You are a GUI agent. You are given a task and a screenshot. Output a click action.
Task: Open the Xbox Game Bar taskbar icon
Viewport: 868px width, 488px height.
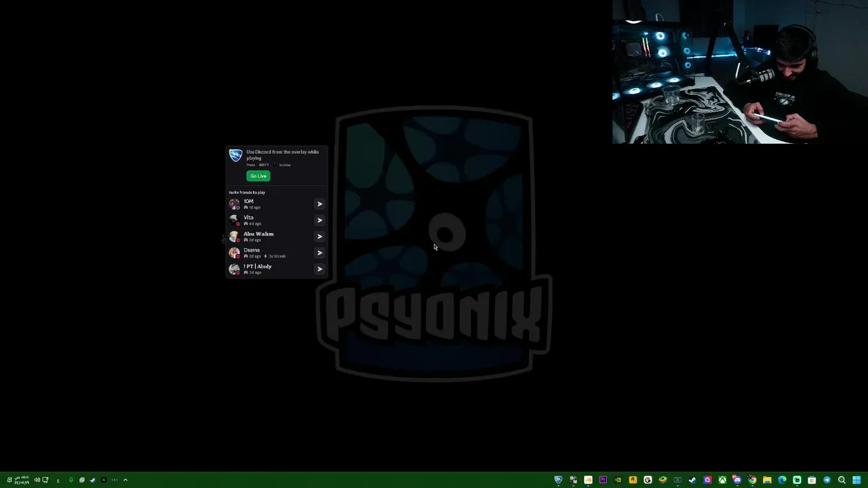tap(677, 480)
